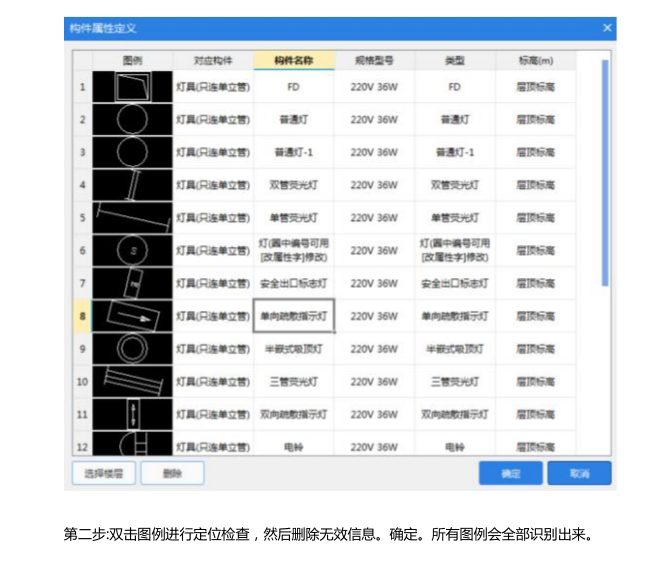Click the 双向疏散指示灯 legend symbol
Viewport: 657px width, 571px height.
(x=132, y=414)
